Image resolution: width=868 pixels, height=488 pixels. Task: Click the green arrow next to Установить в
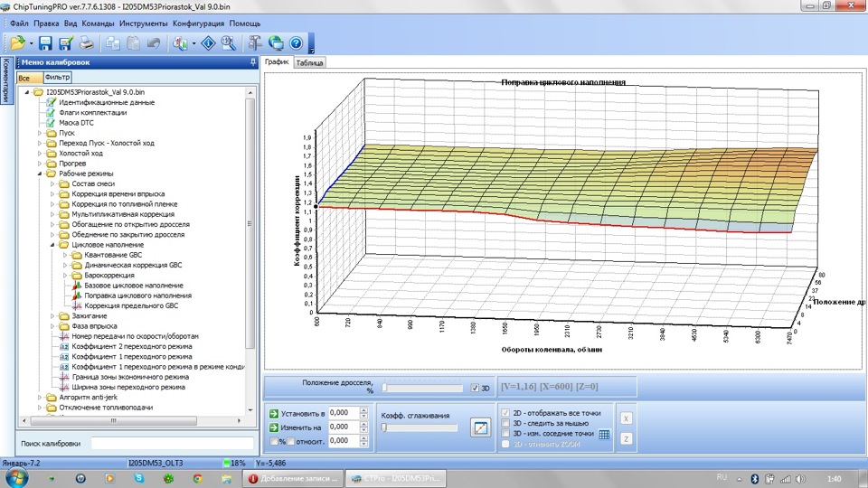click(x=274, y=412)
